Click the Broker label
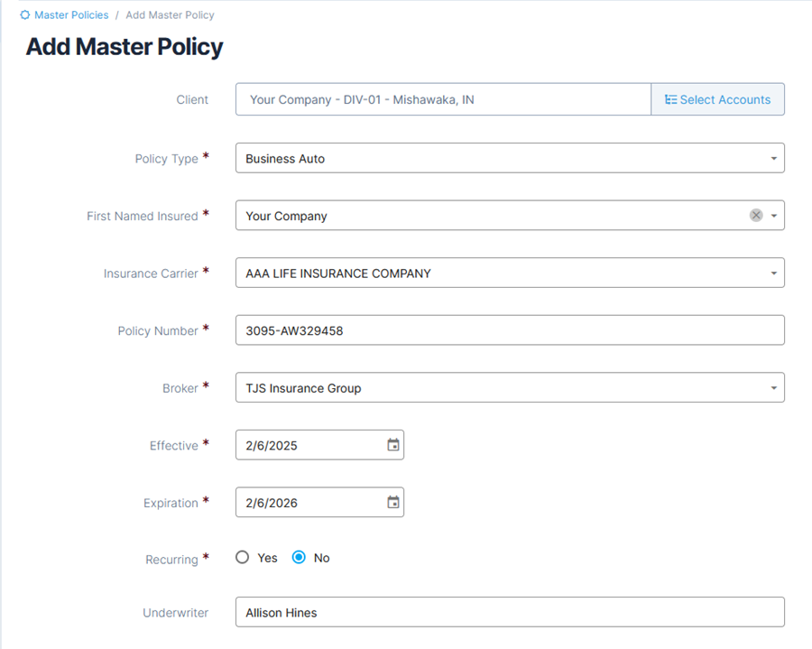This screenshot has width=812, height=649. 180,388
